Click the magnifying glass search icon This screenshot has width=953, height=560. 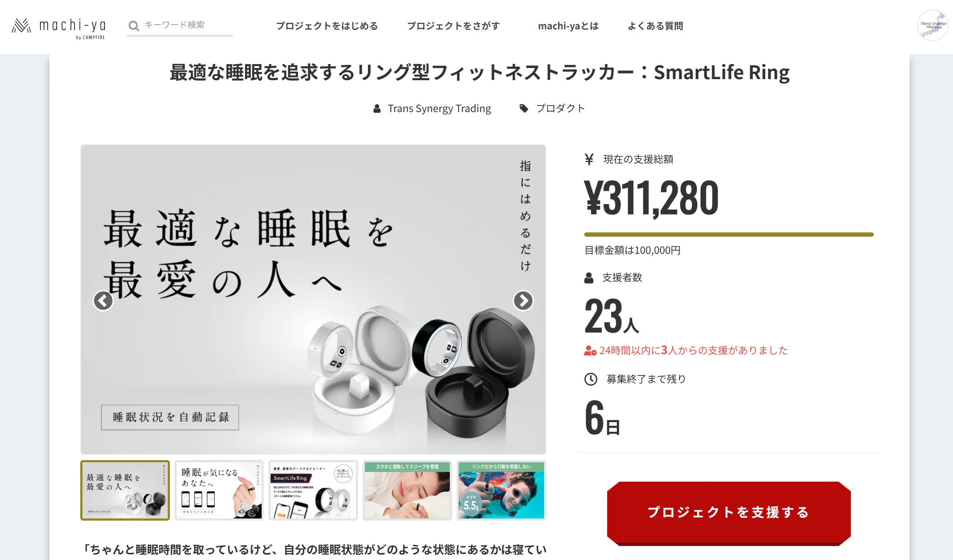click(x=133, y=26)
